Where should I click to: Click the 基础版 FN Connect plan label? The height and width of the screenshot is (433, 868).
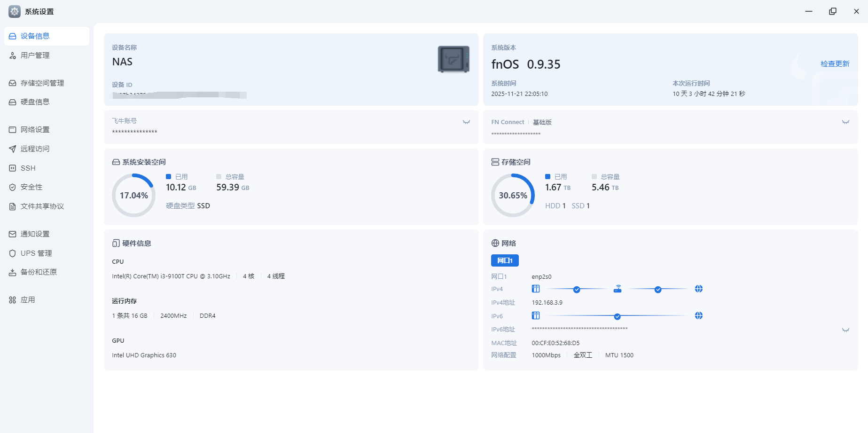[542, 122]
